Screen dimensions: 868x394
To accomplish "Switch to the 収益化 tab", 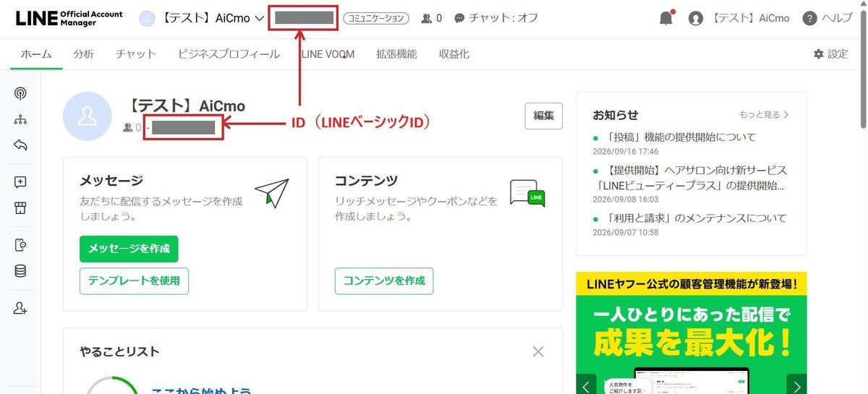I will (454, 53).
